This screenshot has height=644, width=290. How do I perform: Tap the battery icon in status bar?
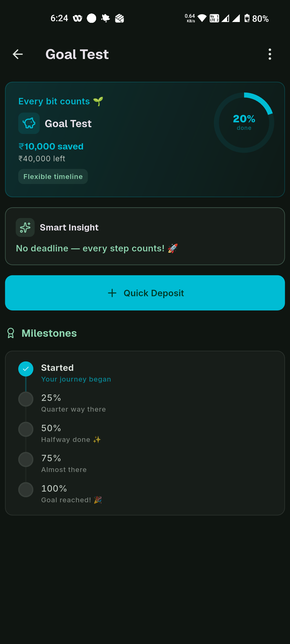[x=247, y=18]
